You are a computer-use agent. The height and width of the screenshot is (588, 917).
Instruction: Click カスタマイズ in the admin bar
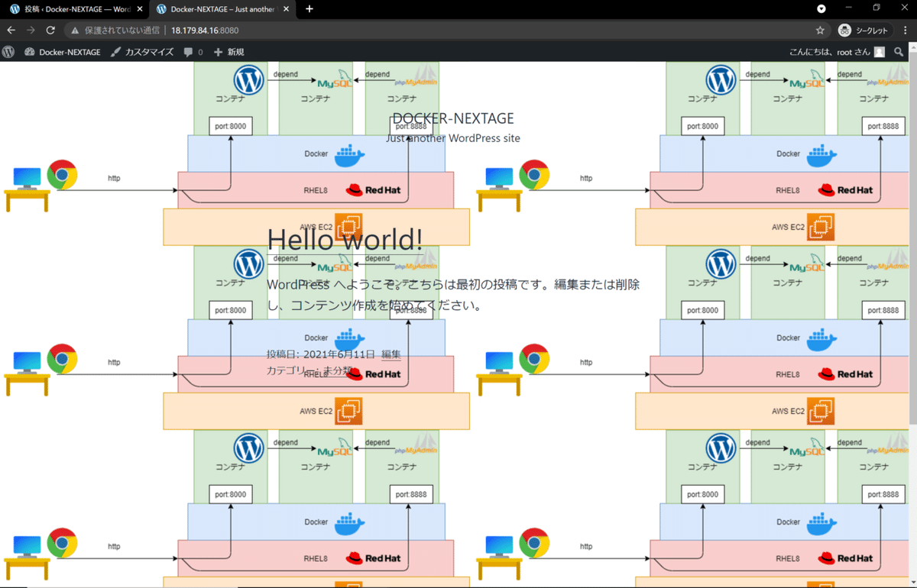142,52
